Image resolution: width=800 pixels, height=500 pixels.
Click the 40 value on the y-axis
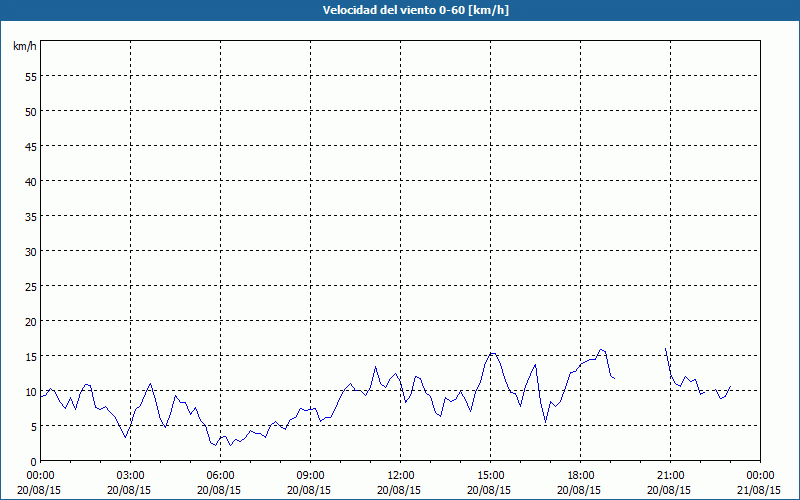31,181
